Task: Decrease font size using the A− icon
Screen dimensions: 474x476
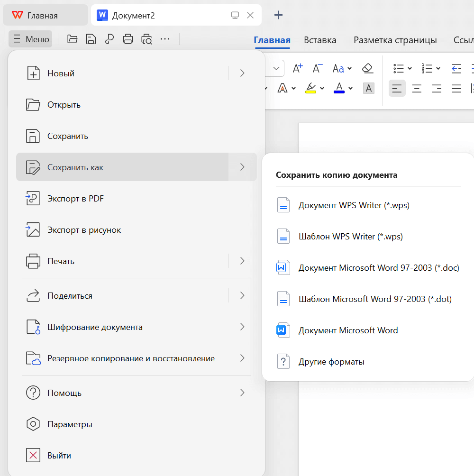Action: click(316, 68)
